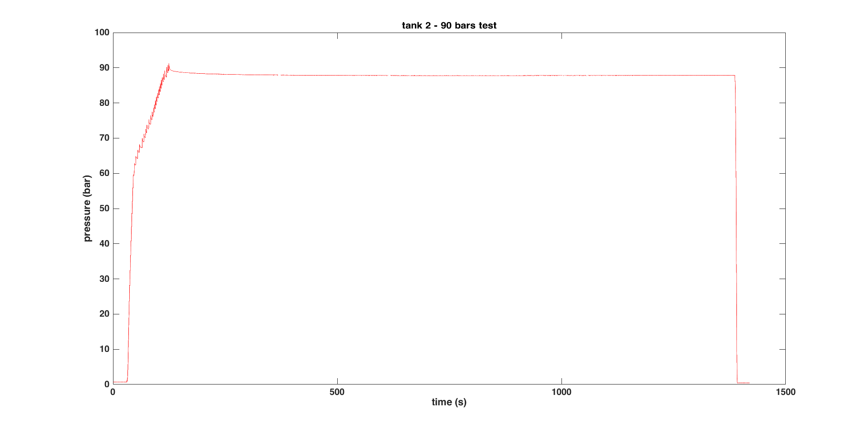This screenshot has height=432, width=868.
Task: Click the baseline segment before the pressure rise
Action: coord(120,382)
